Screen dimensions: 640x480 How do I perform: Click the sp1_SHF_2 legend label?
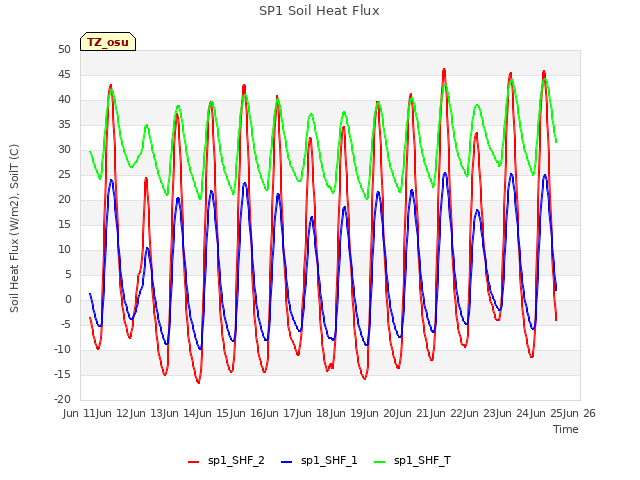coord(236,461)
